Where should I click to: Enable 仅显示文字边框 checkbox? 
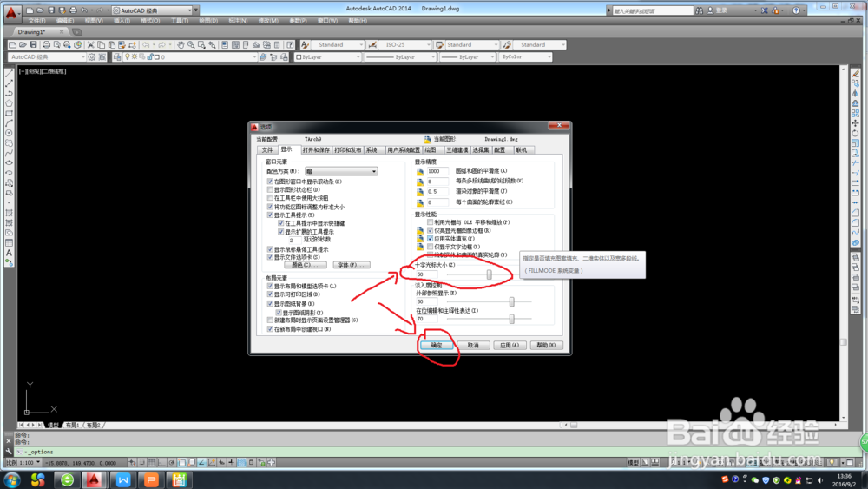tap(431, 247)
